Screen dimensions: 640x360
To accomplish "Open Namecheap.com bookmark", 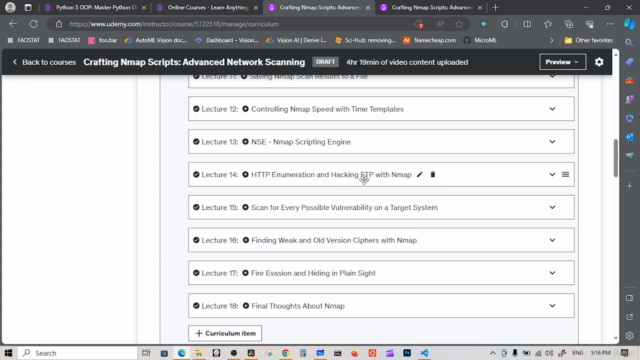I will pos(429,40).
